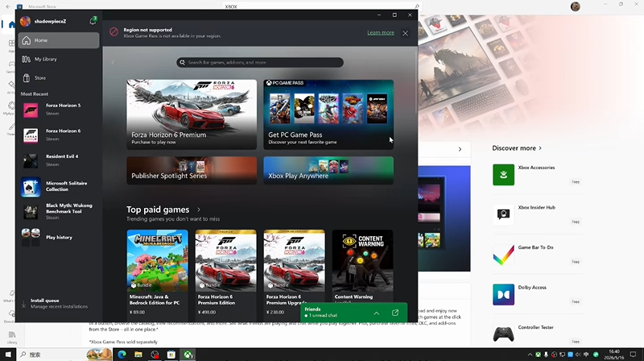Open Game Bar To-Do in Microsoft Store

538,255
